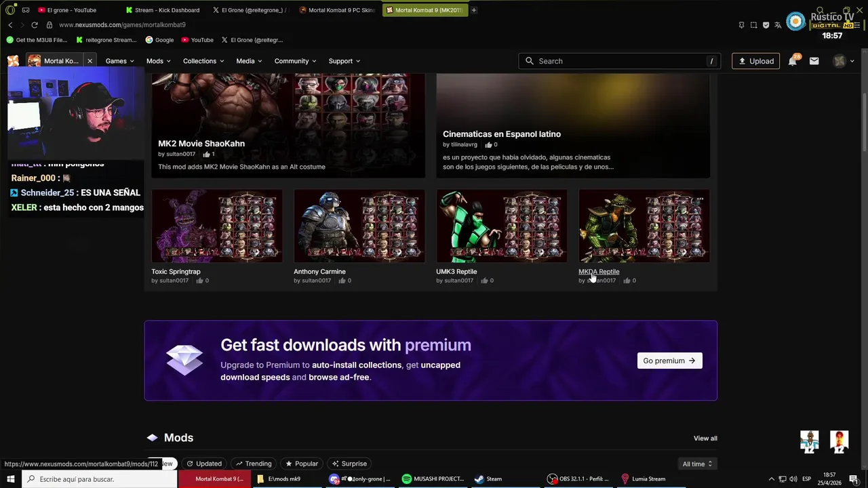This screenshot has height=488, width=868.
Task: Open the Windows notification center
Action: pos(854,479)
